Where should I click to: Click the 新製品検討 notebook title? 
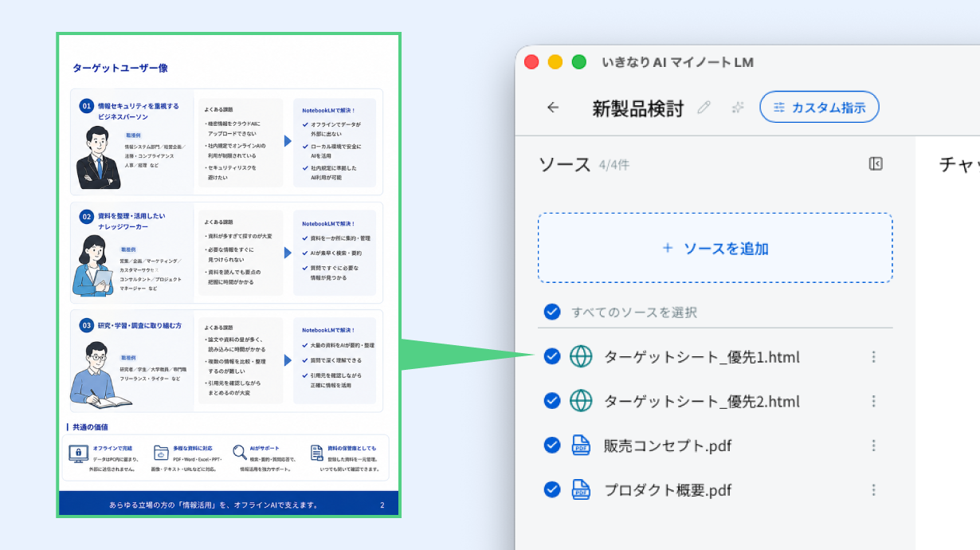click(638, 108)
